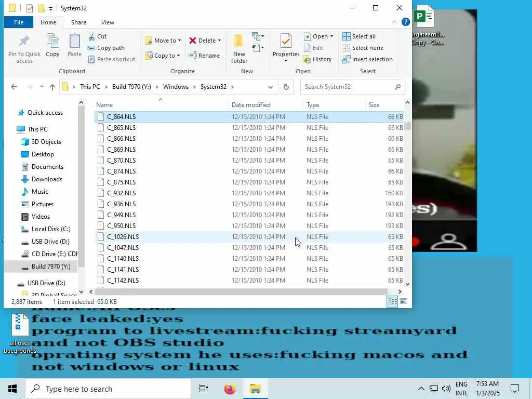Click Edit in the Open group
The image size is (532, 399).
313,48
